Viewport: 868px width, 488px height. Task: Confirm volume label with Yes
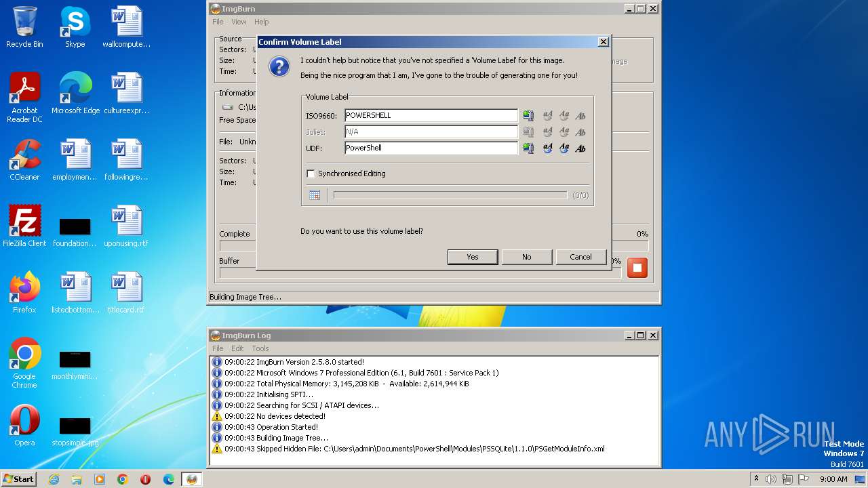[x=473, y=257]
